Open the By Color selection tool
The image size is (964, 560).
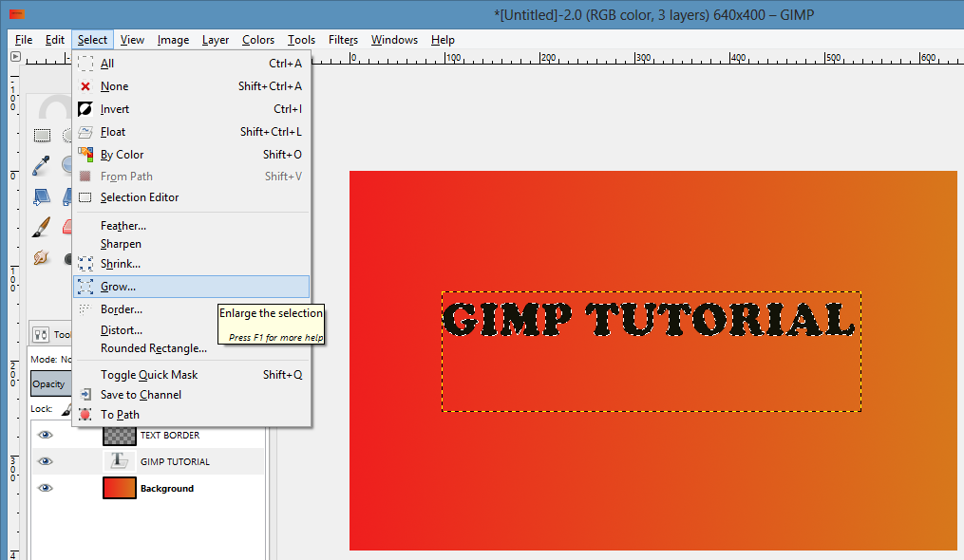pos(191,155)
